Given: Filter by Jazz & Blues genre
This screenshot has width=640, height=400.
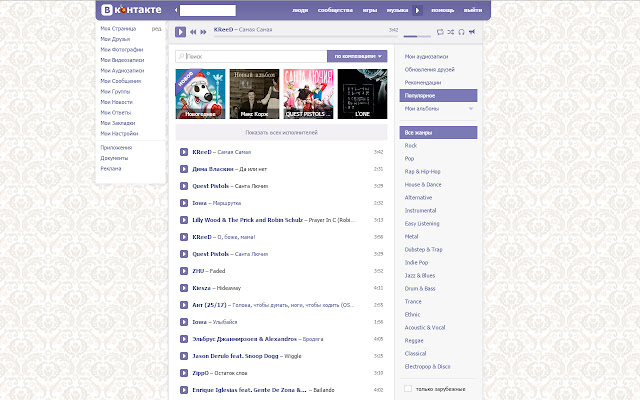Looking at the screenshot, I should [420, 276].
